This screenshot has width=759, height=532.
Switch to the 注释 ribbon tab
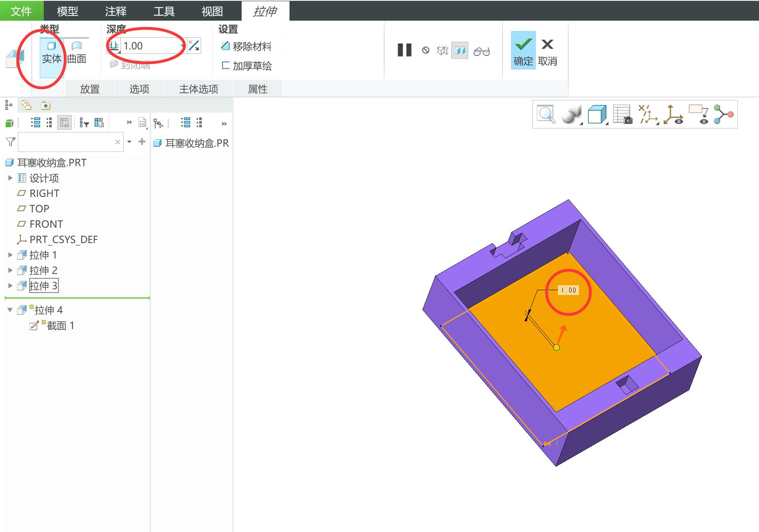116,11
